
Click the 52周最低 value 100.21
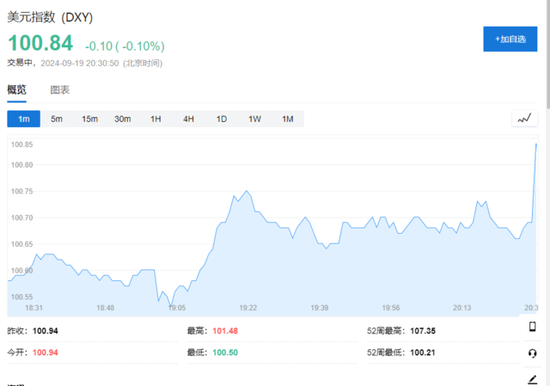point(423,352)
